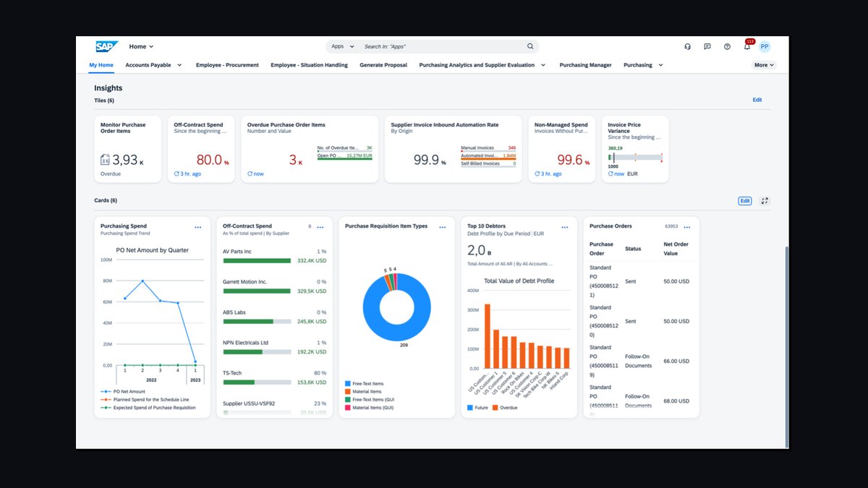Click Top 10 Debtors card title
The width and height of the screenshot is (868, 488).
487,226
